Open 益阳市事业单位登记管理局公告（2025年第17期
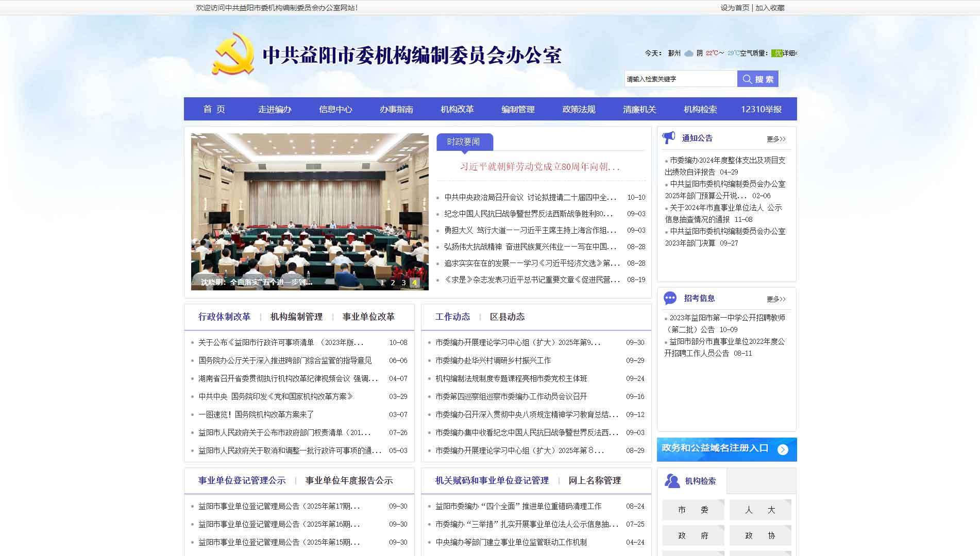Viewport: 980px width, 556px height. [279, 506]
